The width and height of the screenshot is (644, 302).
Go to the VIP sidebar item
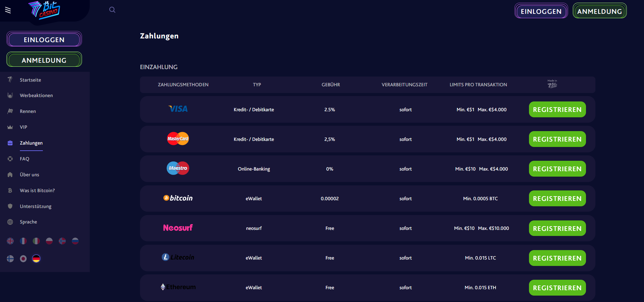(24, 127)
